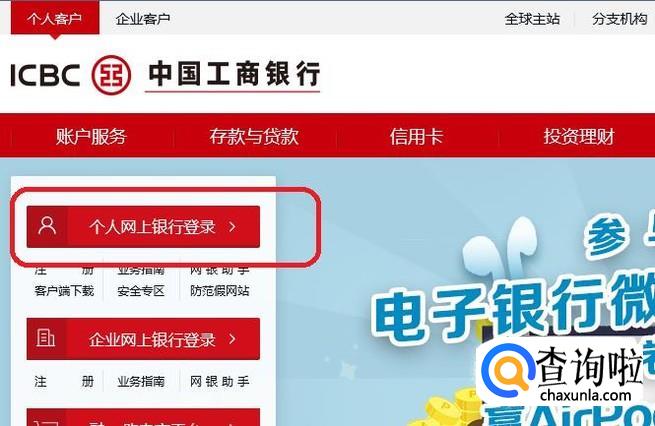
Task: Select the 个人客户 tab
Action: [x=55, y=18]
